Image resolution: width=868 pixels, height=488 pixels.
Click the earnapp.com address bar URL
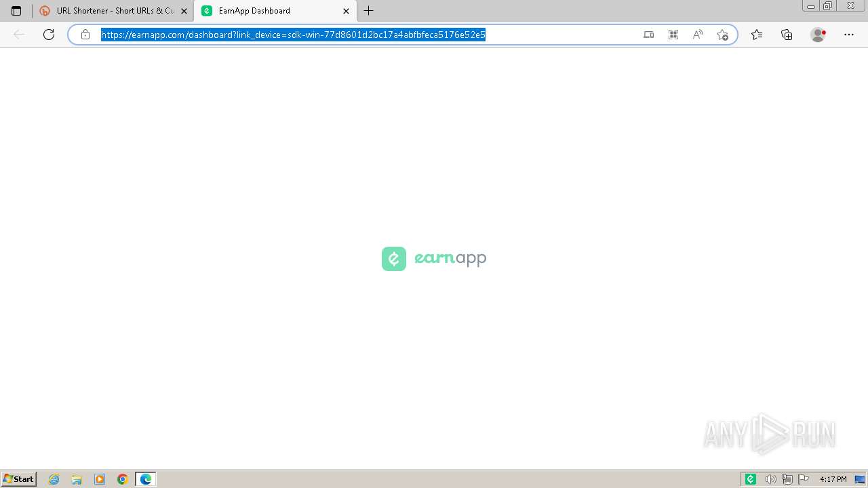pos(293,35)
